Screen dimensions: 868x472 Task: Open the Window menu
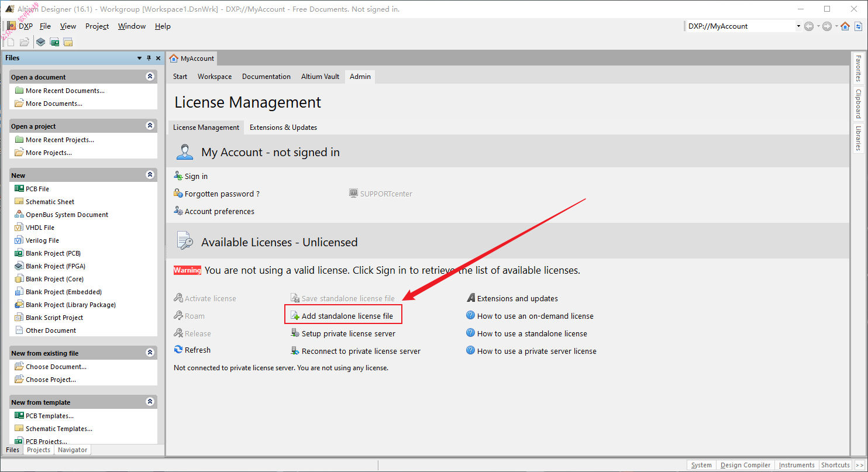(x=132, y=26)
